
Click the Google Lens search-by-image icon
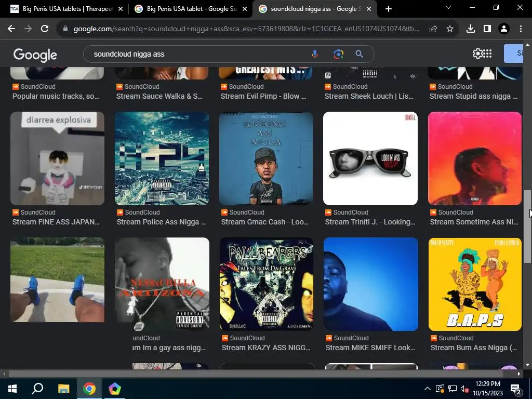click(x=338, y=54)
